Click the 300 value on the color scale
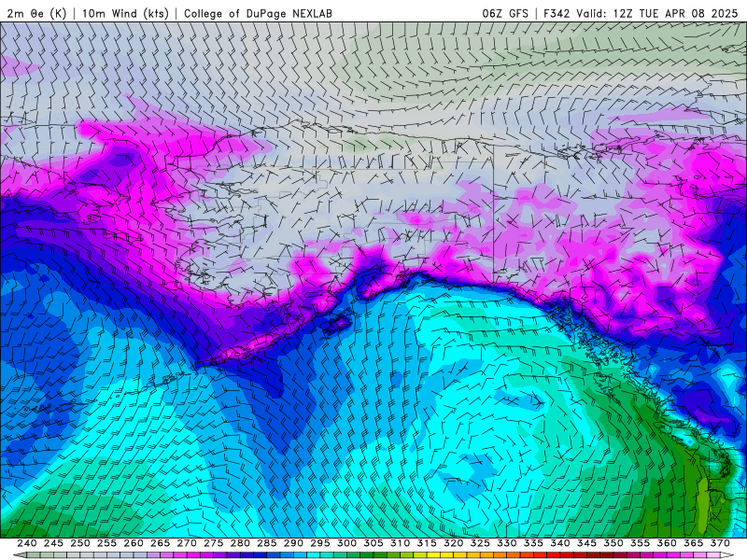The width and height of the screenshot is (747, 560). pyautogui.click(x=346, y=543)
